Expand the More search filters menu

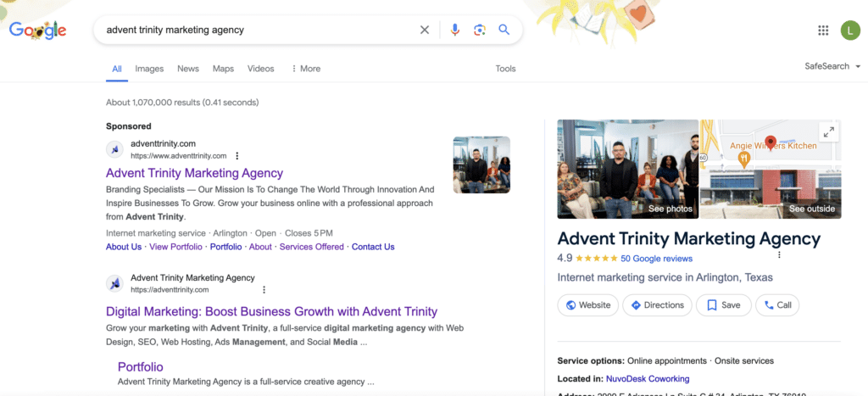click(x=305, y=69)
